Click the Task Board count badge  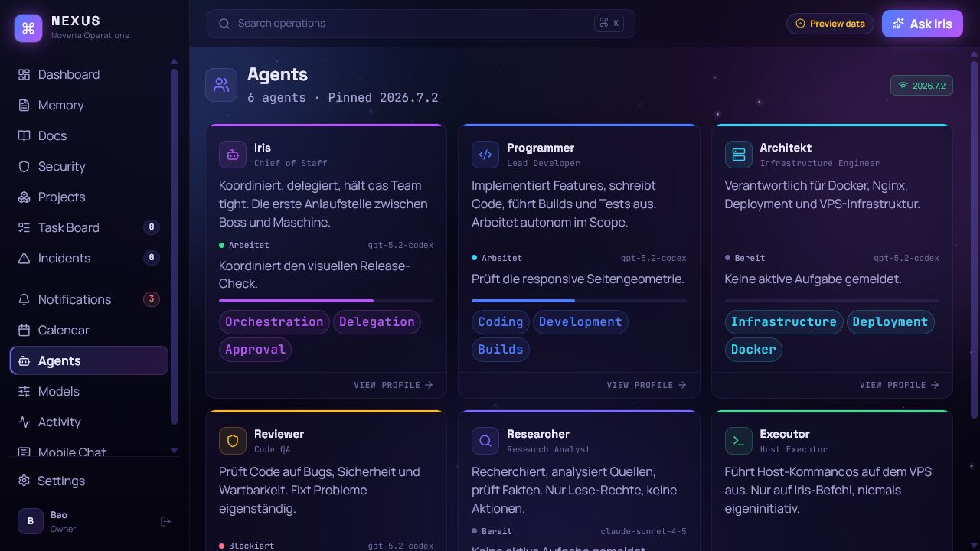(x=152, y=227)
